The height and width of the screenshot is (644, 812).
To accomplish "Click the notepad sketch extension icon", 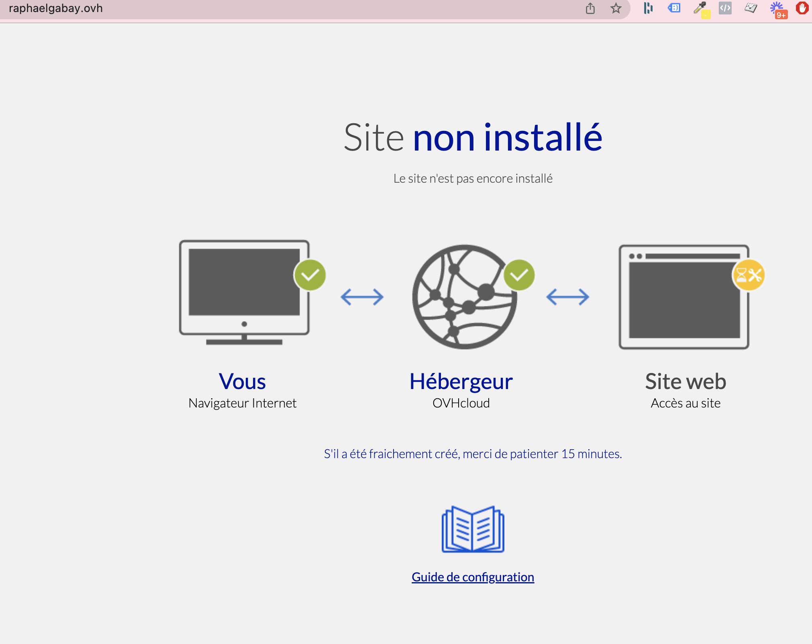I will point(751,8).
